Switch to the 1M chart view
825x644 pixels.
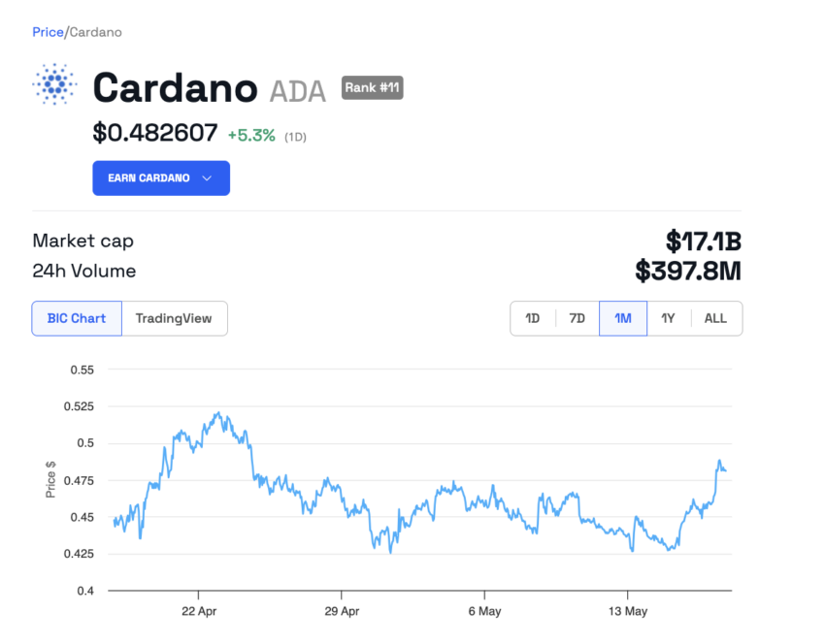tap(622, 318)
